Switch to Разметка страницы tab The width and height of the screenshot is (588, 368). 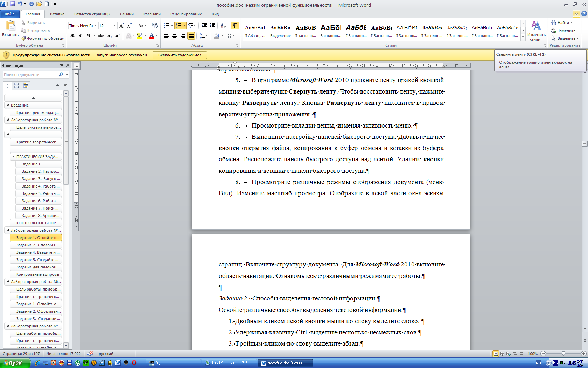click(x=92, y=14)
